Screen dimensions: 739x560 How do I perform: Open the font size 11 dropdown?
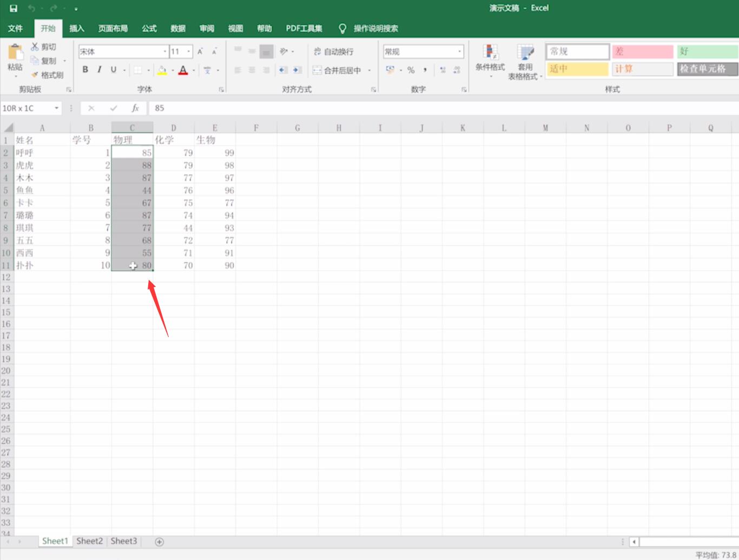[x=189, y=51]
